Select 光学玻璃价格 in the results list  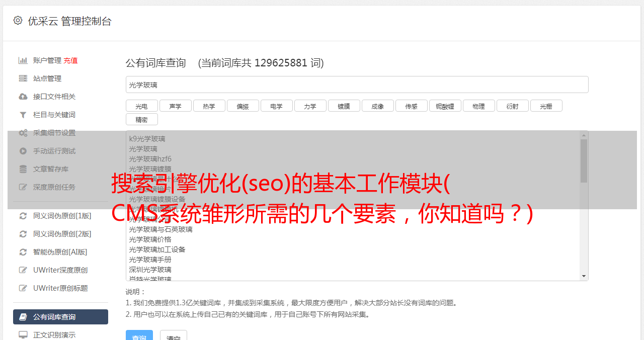tap(150, 239)
